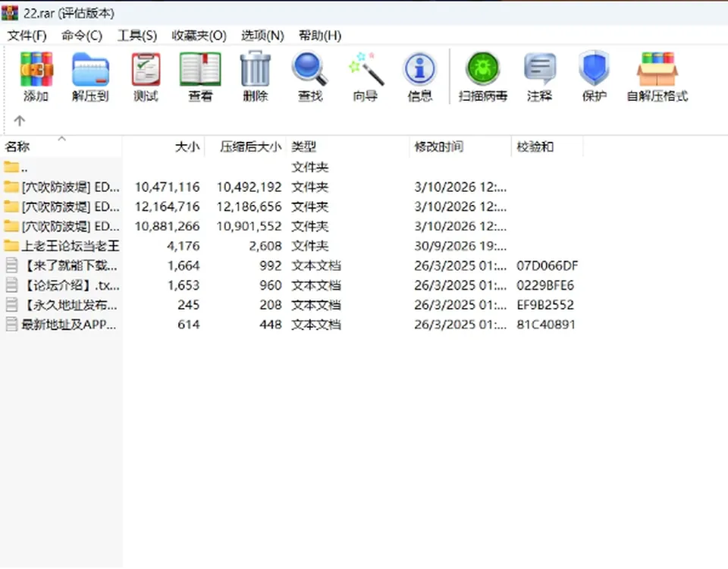Open the 收藏夹(O) menu

199,36
